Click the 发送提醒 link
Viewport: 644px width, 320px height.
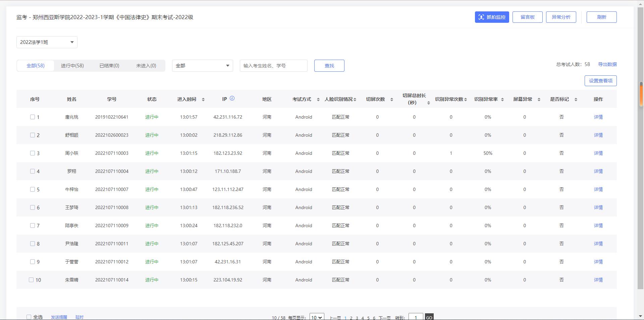(x=59, y=317)
